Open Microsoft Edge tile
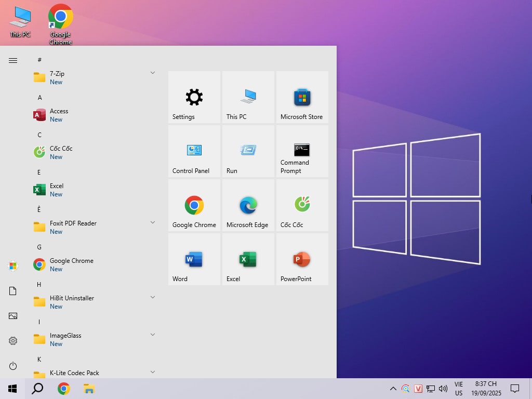532x399 pixels. (x=248, y=205)
